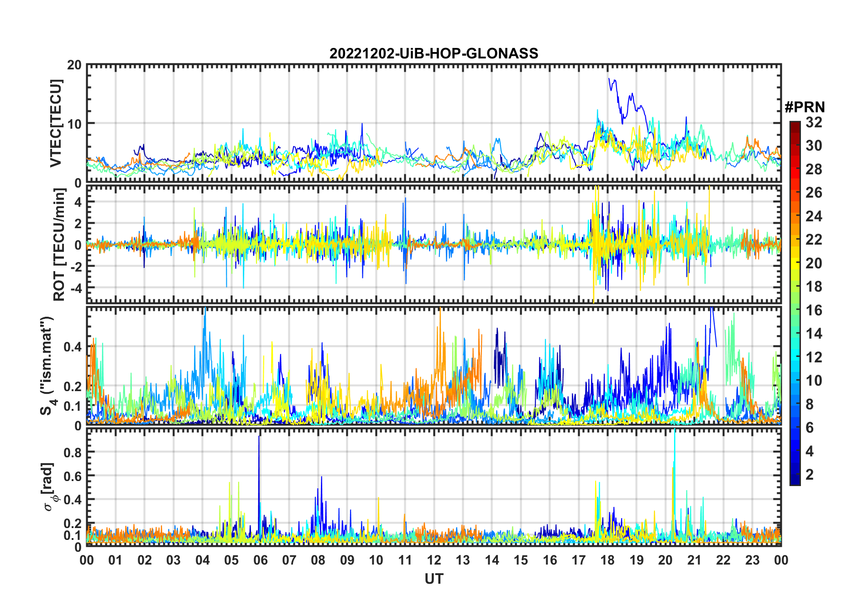868x607 pixels.
Task: Click the S4 ("ism.mat") y-axis label
Action: tap(47, 366)
